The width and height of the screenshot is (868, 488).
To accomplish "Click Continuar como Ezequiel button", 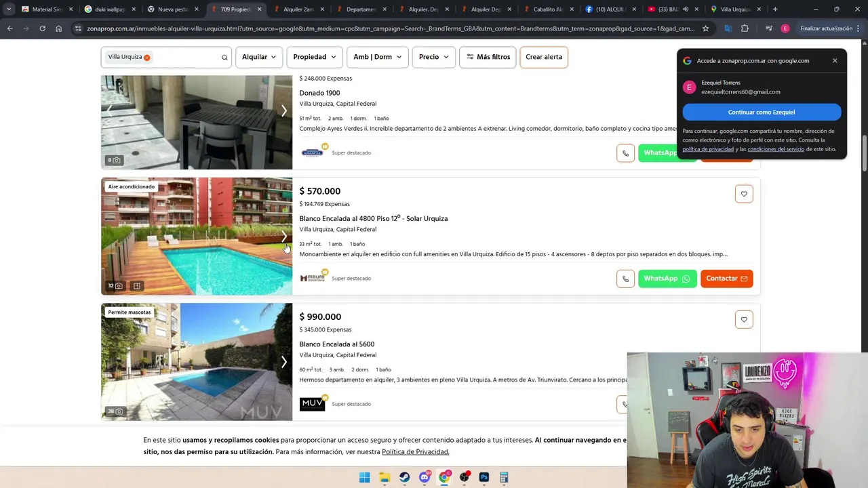I will [762, 112].
